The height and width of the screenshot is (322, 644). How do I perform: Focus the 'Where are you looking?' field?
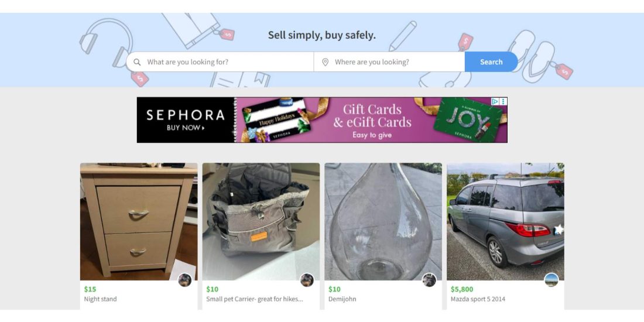coord(389,62)
